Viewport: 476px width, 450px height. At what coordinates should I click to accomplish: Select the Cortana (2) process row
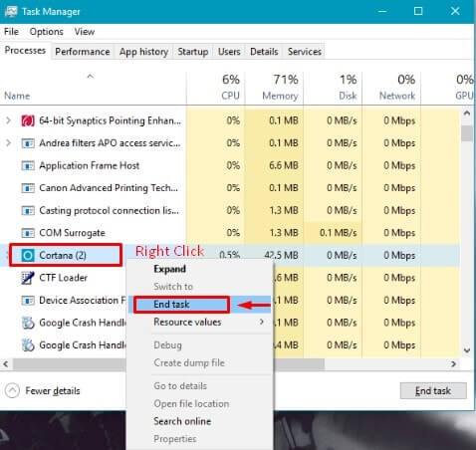(230, 255)
